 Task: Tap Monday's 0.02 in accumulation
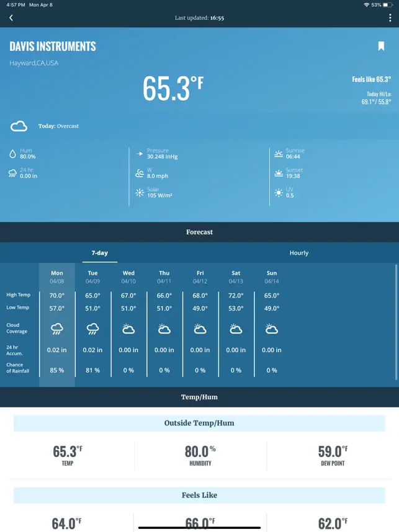point(56,350)
